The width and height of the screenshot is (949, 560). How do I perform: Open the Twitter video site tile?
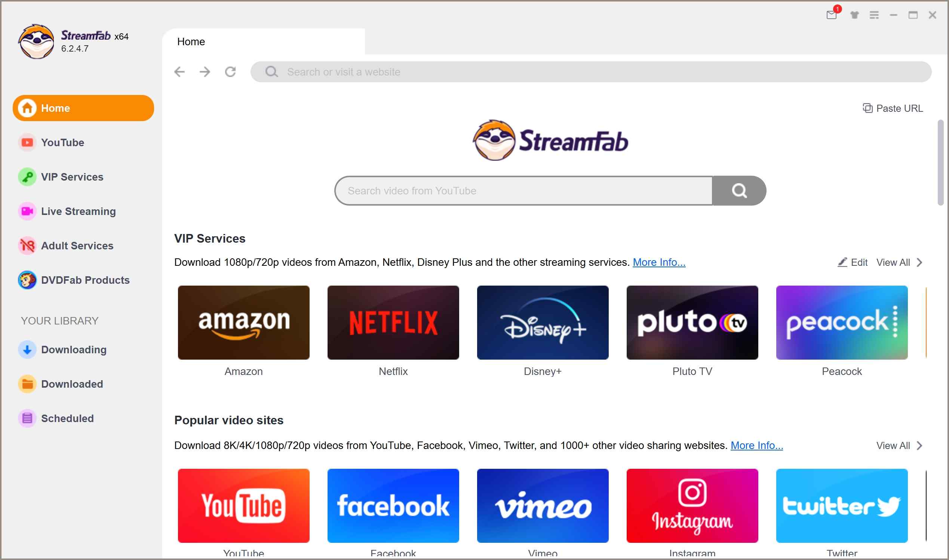842,506
